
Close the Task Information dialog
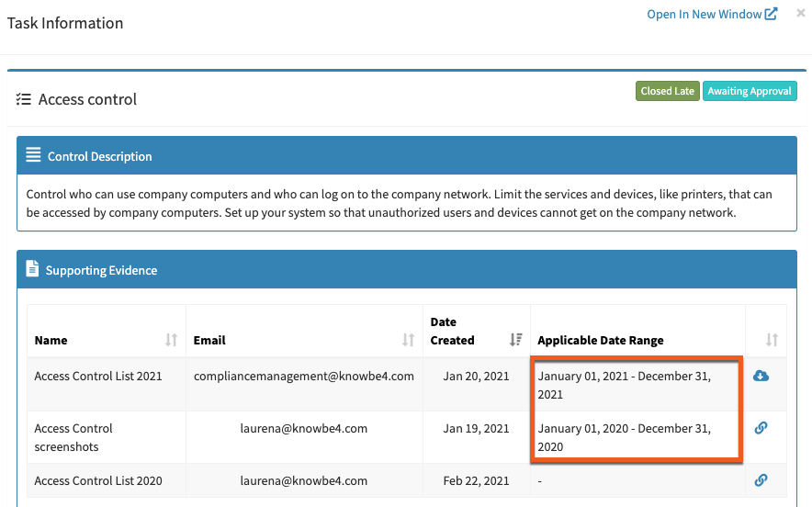pyautogui.click(x=800, y=14)
